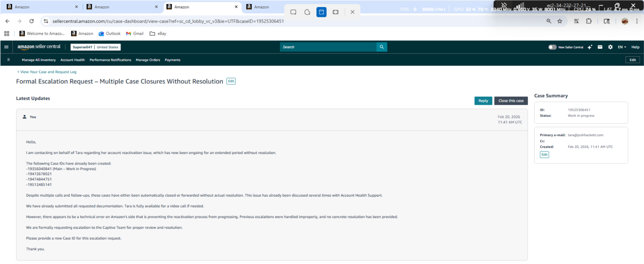Click in the Seller Central Search field
Screen dimensions: 644x264
(x=328, y=47)
